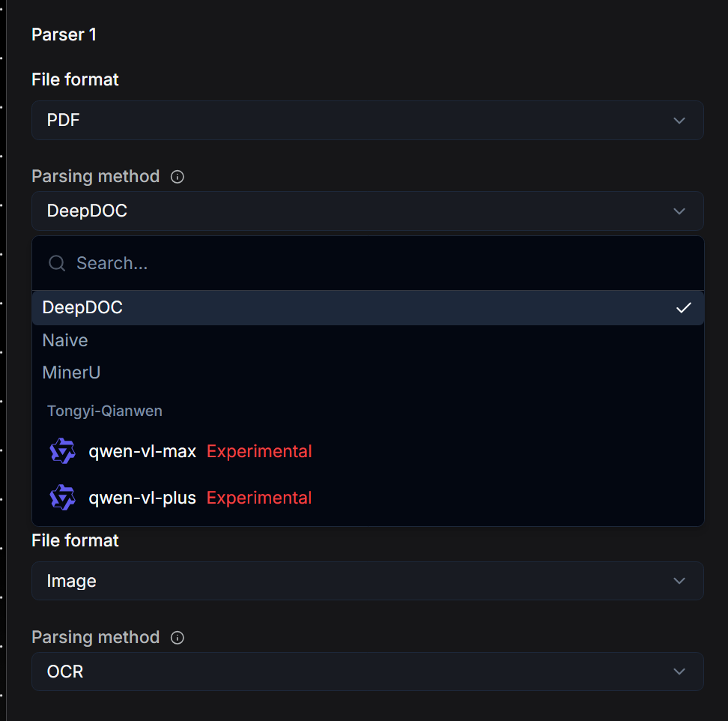
Task: Click the Tongyi-Qianwen group header
Action: (105, 411)
